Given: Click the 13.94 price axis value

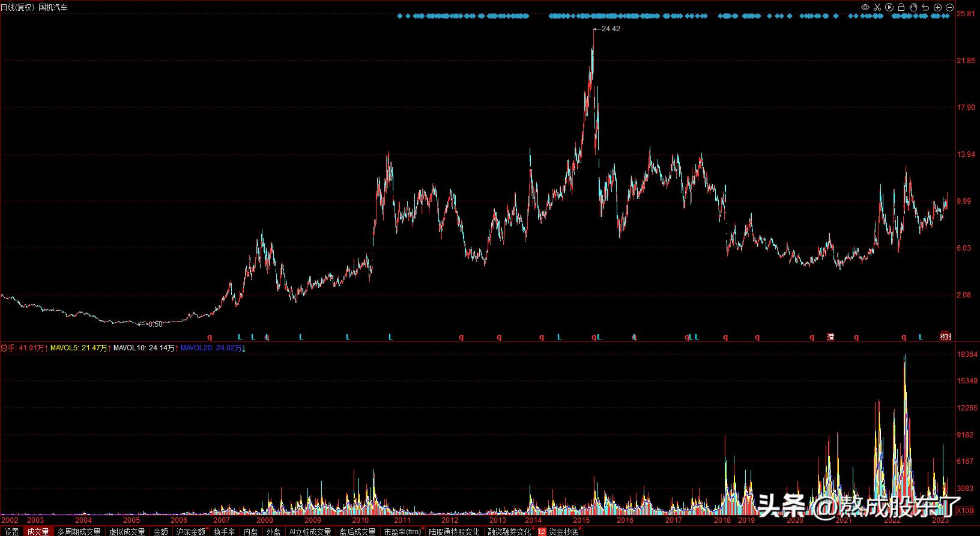Looking at the screenshot, I should point(966,154).
